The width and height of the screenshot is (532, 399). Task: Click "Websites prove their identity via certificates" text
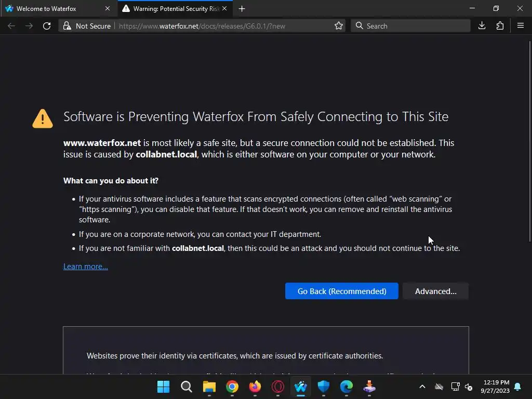[235, 356]
